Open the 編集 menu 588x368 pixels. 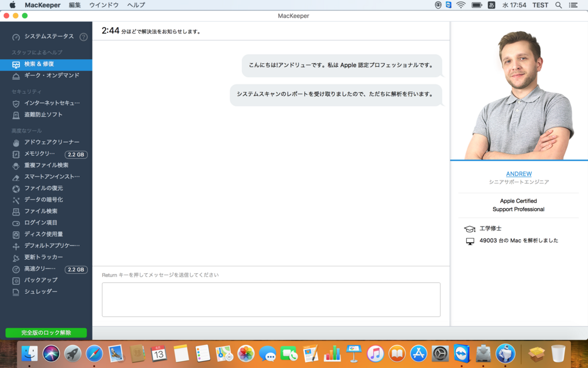coord(75,5)
